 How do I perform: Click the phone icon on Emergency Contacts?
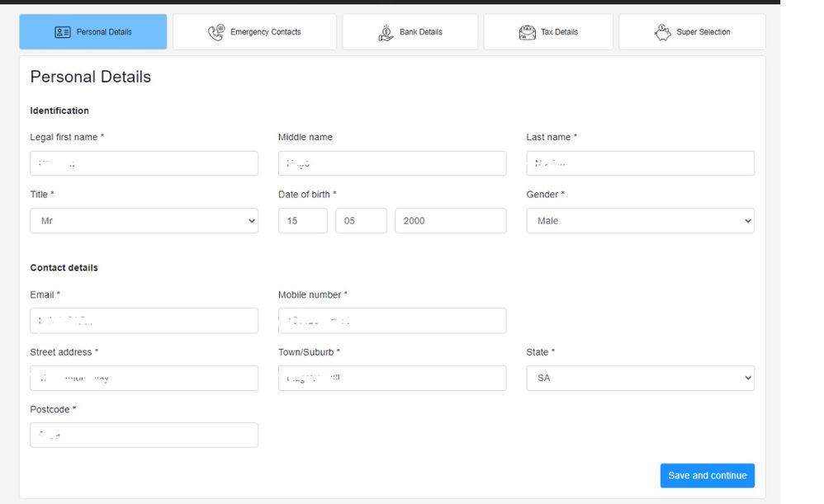pos(216,32)
